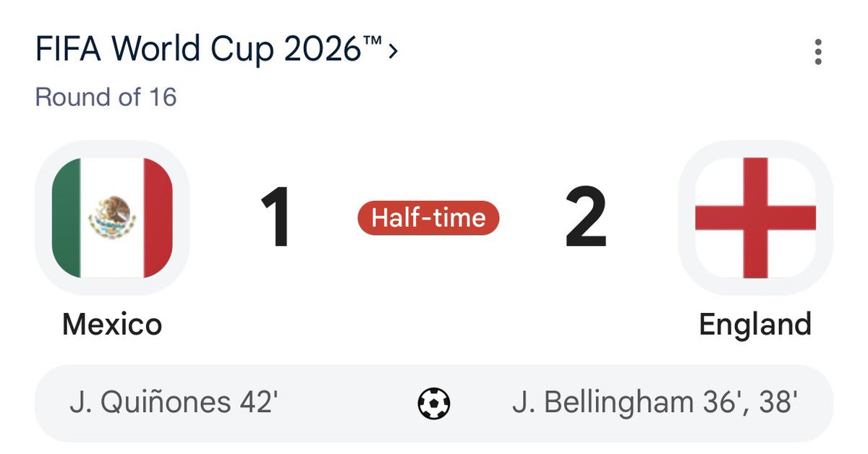
Task: Click the goal scorers summary bar
Action: click(434, 403)
